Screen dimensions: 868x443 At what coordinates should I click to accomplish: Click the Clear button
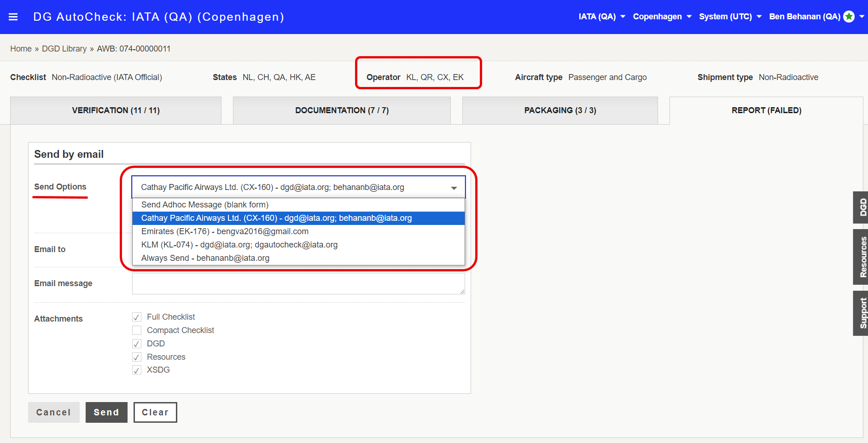(x=155, y=412)
